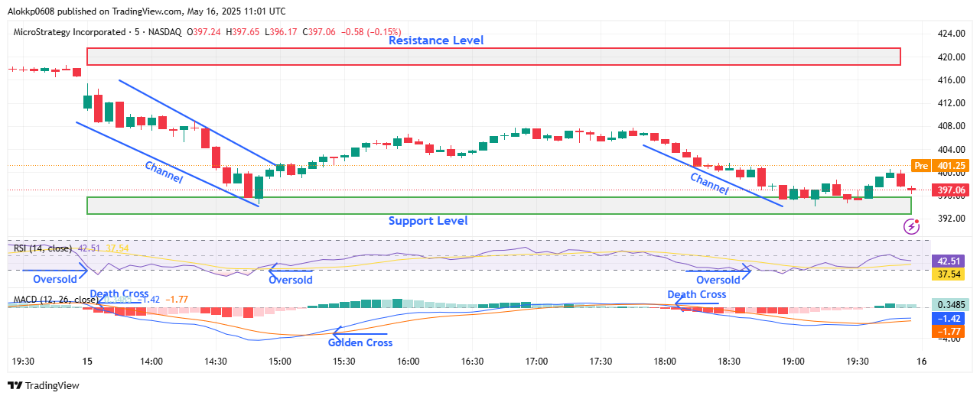980x399 pixels.
Task: Select the Resistance Level text annotation
Action: click(x=436, y=41)
